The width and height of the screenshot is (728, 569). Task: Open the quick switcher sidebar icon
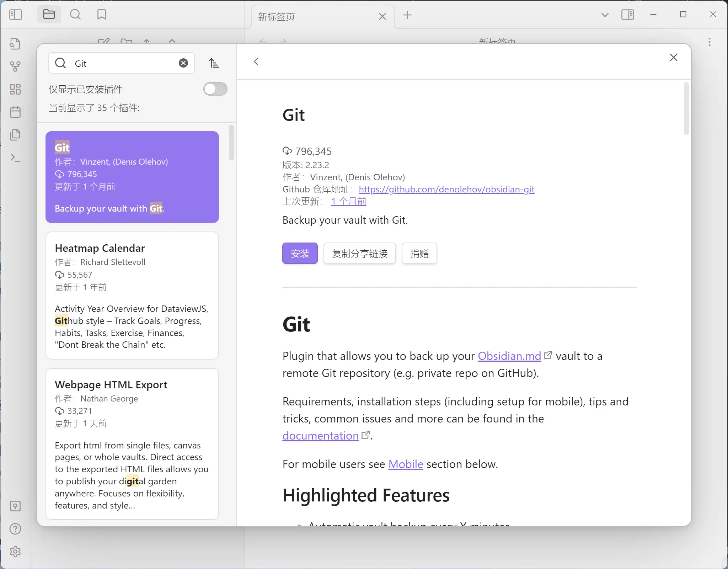point(15,44)
